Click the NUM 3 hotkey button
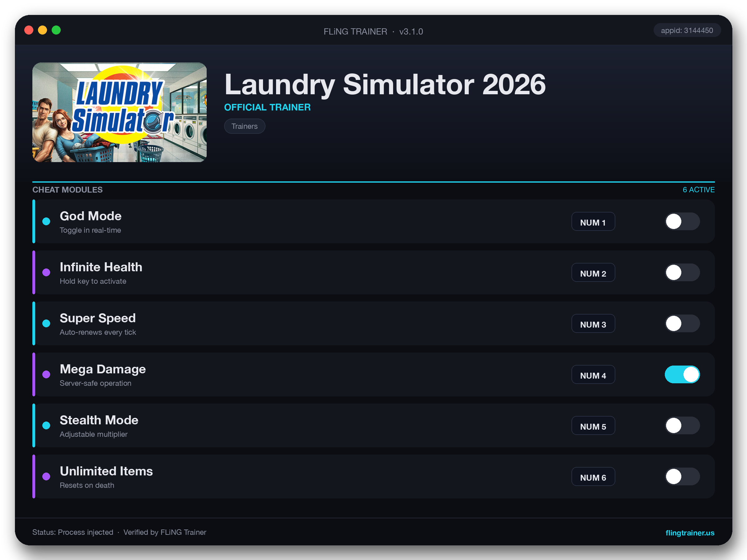The image size is (747, 560). (593, 323)
